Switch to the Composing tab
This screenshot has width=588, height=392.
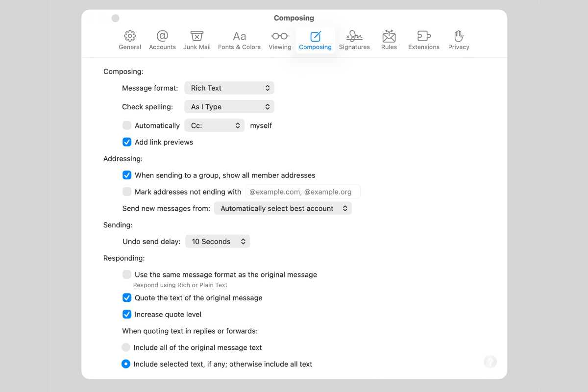[x=315, y=39]
